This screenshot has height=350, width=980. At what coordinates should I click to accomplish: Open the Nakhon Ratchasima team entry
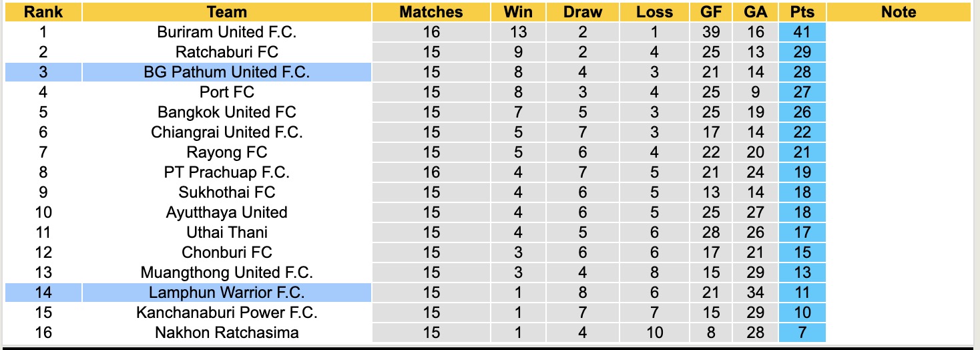(x=226, y=333)
